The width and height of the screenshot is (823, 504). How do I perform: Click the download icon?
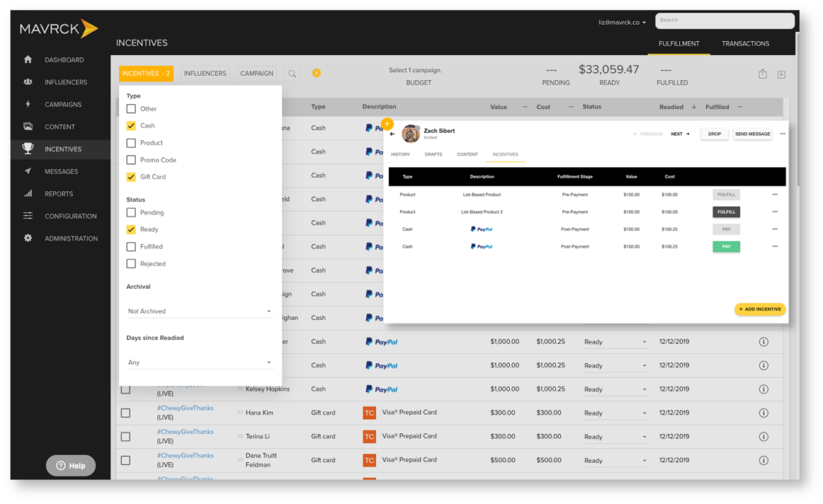click(x=781, y=74)
